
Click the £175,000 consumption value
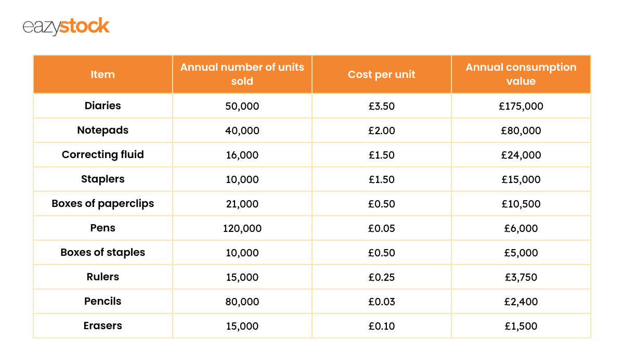click(521, 106)
